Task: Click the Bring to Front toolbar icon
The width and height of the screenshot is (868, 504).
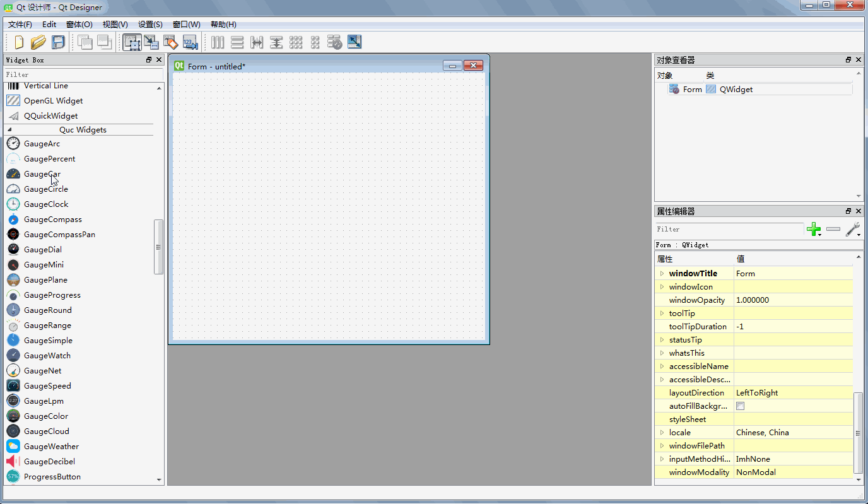Action: (x=104, y=42)
